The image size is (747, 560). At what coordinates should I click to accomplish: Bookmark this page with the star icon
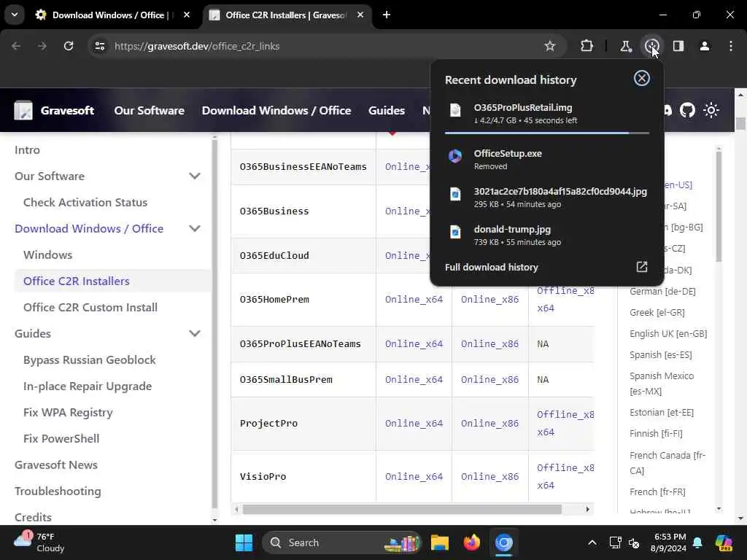[550, 46]
